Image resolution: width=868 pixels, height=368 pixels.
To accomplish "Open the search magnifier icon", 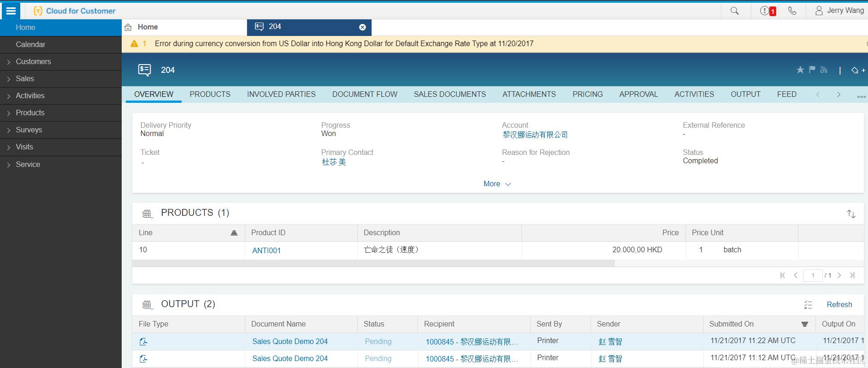I will tap(734, 11).
